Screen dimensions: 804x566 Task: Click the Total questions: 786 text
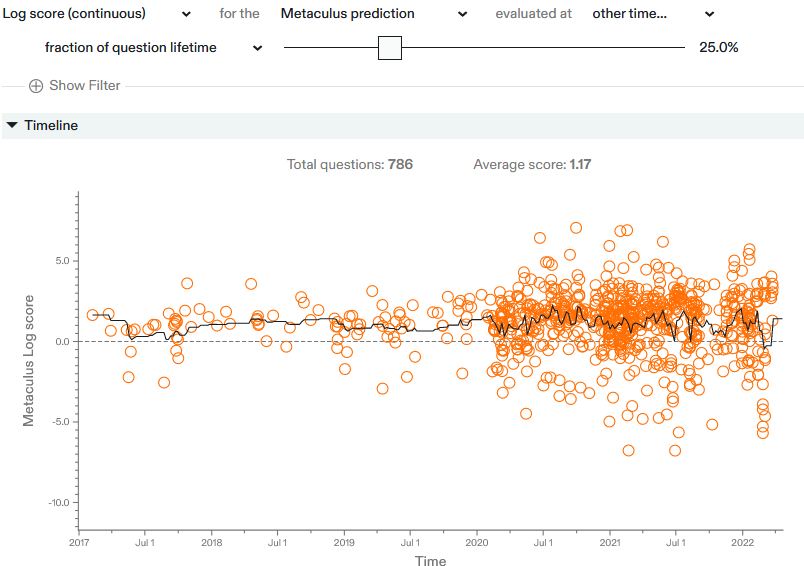click(x=350, y=165)
